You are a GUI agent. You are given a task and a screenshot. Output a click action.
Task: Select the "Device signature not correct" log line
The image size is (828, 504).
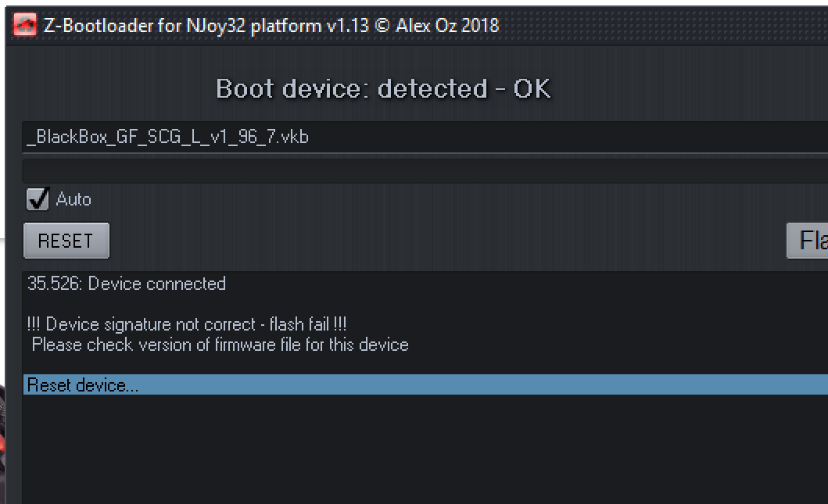187,324
